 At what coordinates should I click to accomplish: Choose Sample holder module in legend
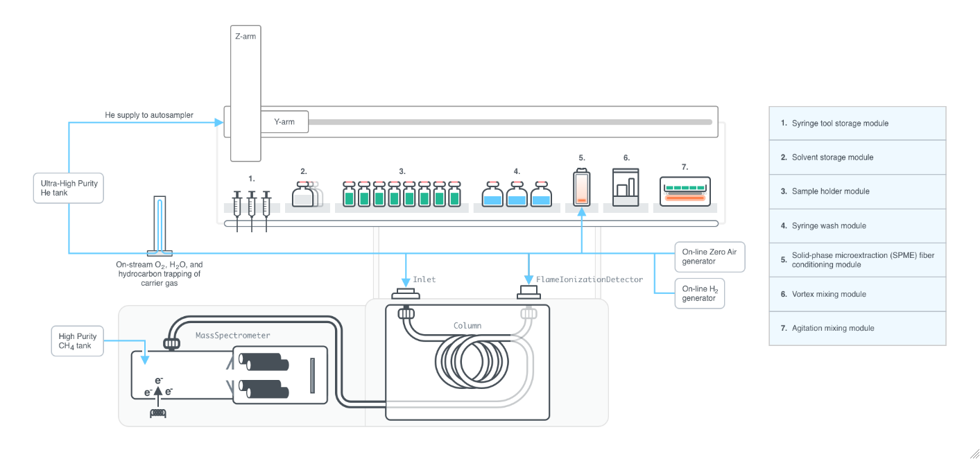pyautogui.click(x=857, y=191)
